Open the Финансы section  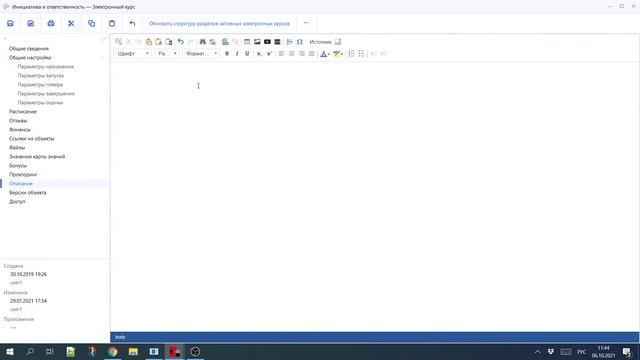[x=20, y=129]
